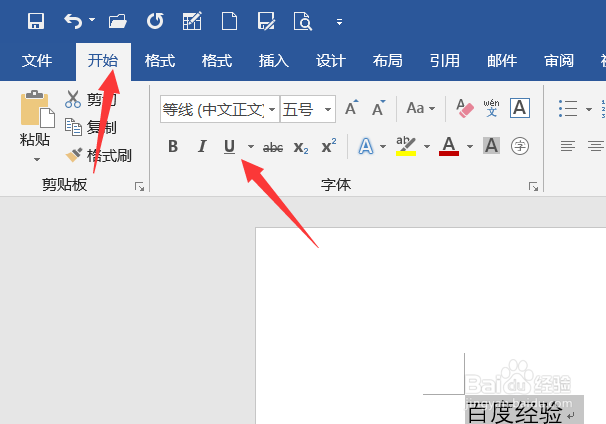Viewport: 606px width, 424px height.
Task: Click the Text Effects glowing A icon
Action: point(366,146)
